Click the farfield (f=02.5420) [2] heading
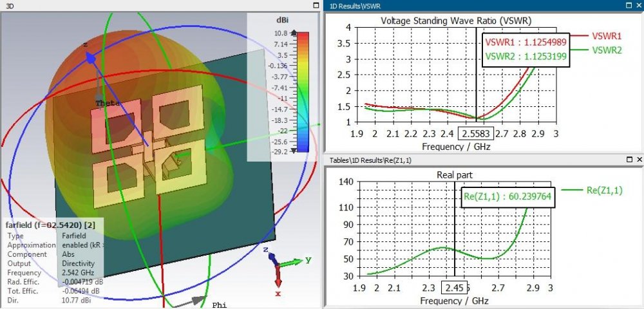Image resolution: width=644 pixels, height=309 pixels. pyautogui.click(x=50, y=225)
